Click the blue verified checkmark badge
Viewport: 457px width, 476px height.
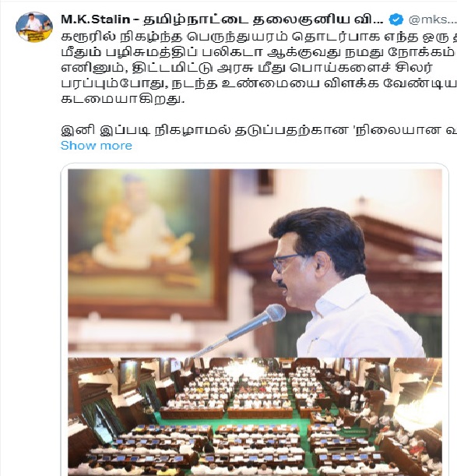click(x=396, y=19)
